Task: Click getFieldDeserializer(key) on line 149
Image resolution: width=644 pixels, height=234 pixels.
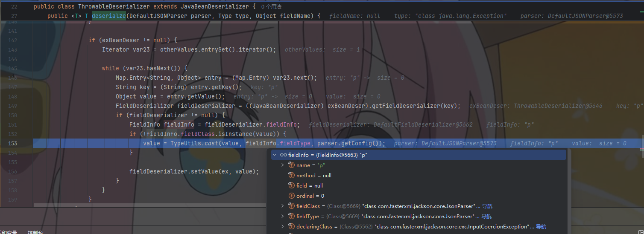Action: 417,106
